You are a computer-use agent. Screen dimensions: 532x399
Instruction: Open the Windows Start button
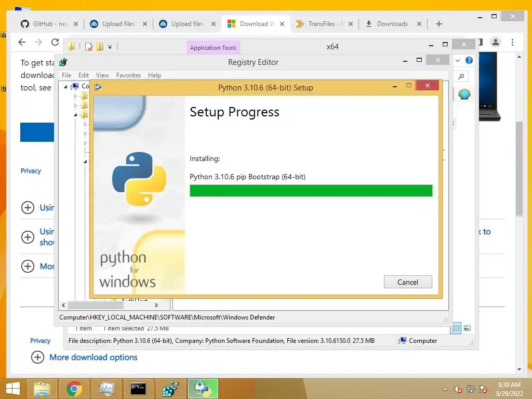(13, 389)
